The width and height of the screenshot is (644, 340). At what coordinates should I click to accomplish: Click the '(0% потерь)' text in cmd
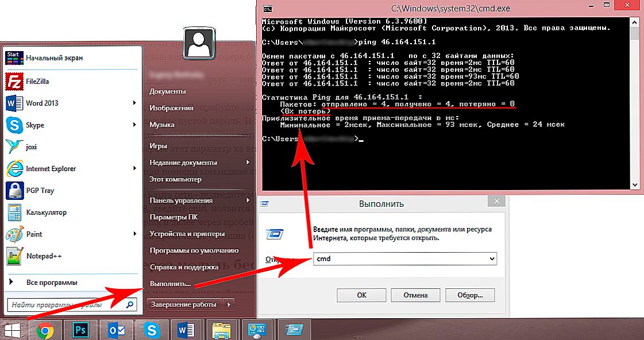click(306, 111)
